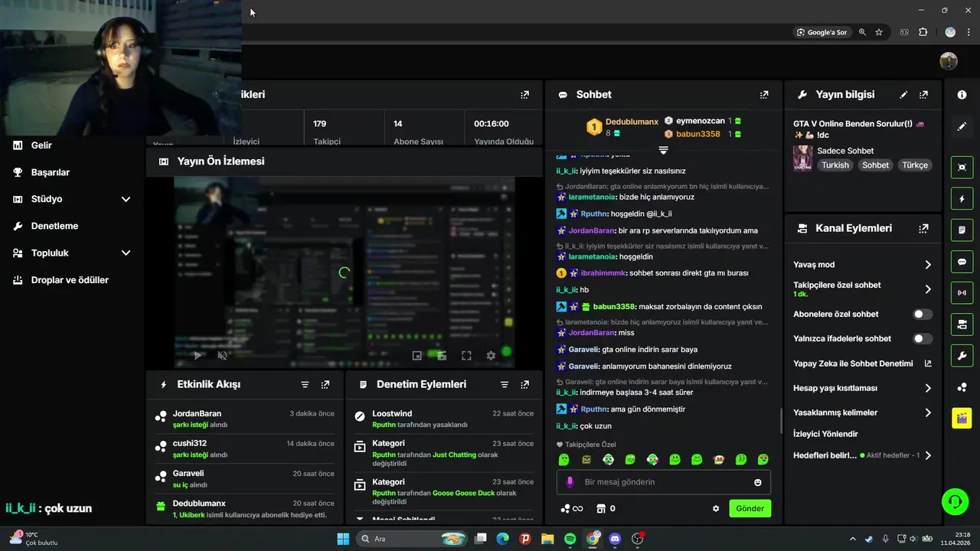Toggle the channel actions widget in right sidebar
980x551 pixels.
point(962,324)
